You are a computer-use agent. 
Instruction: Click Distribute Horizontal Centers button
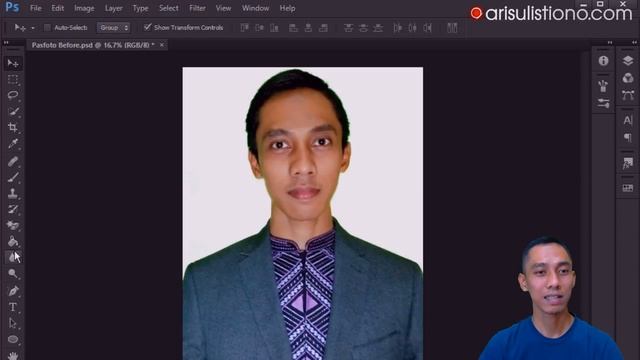click(x=413, y=28)
